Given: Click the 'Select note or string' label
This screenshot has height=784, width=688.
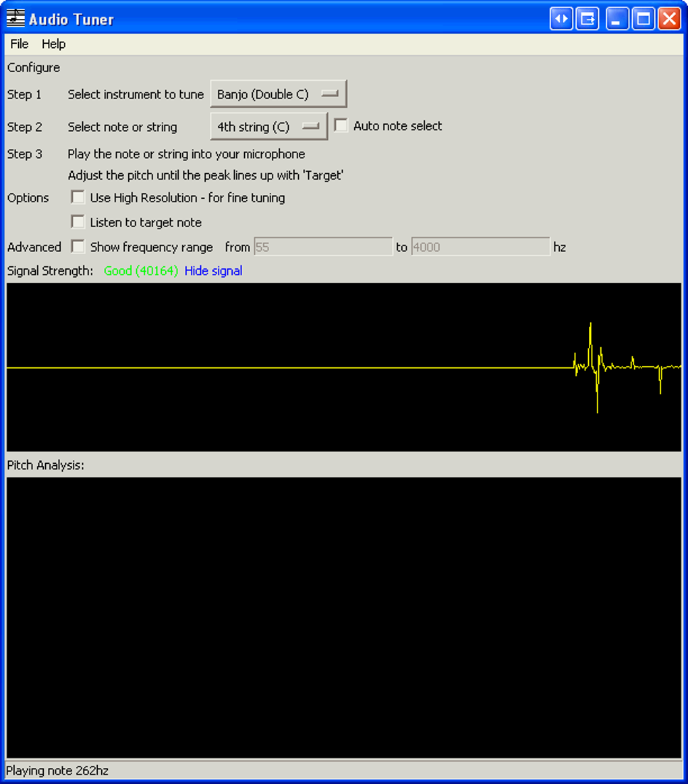Looking at the screenshot, I should [x=122, y=127].
